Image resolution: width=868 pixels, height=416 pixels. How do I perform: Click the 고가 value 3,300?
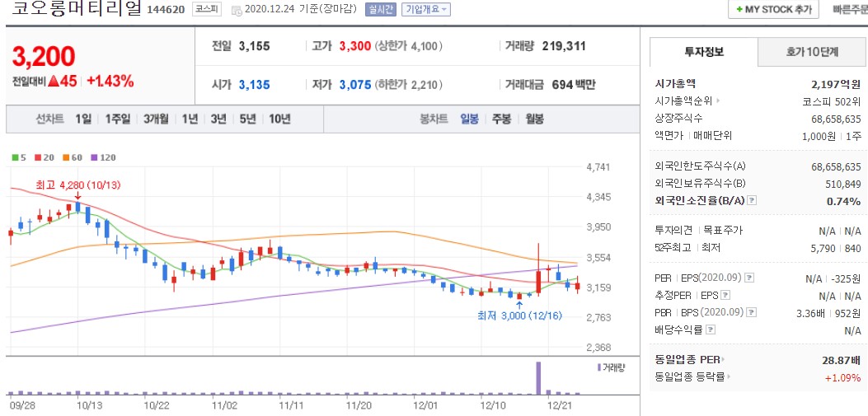354,46
